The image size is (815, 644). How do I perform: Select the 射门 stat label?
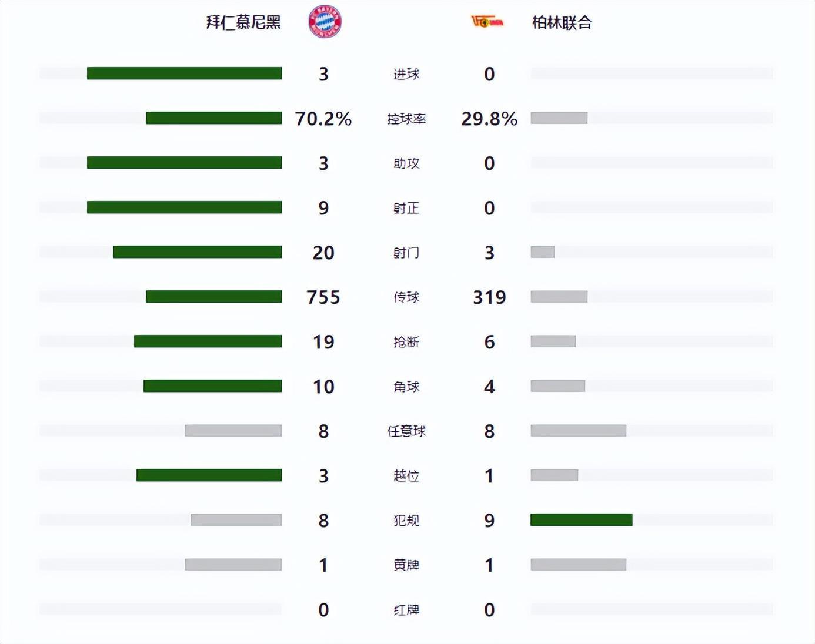click(x=406, y=253)
